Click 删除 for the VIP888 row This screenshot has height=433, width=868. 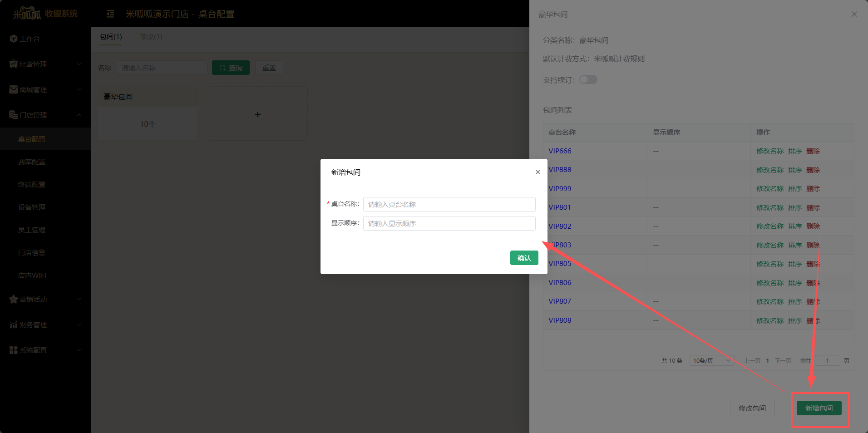point(813,170)
